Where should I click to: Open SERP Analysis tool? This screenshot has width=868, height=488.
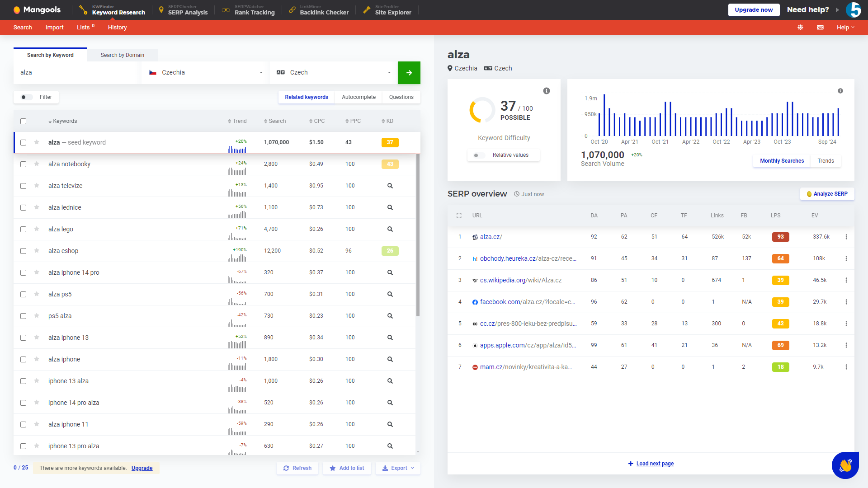pyautogui.click(x=184, y=10)
